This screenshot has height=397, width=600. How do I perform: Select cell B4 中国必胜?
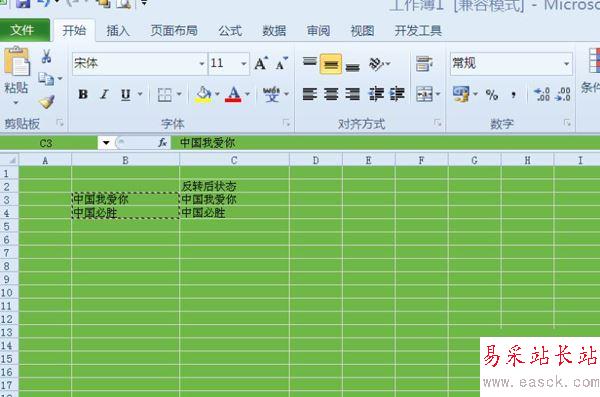(126, 212)
